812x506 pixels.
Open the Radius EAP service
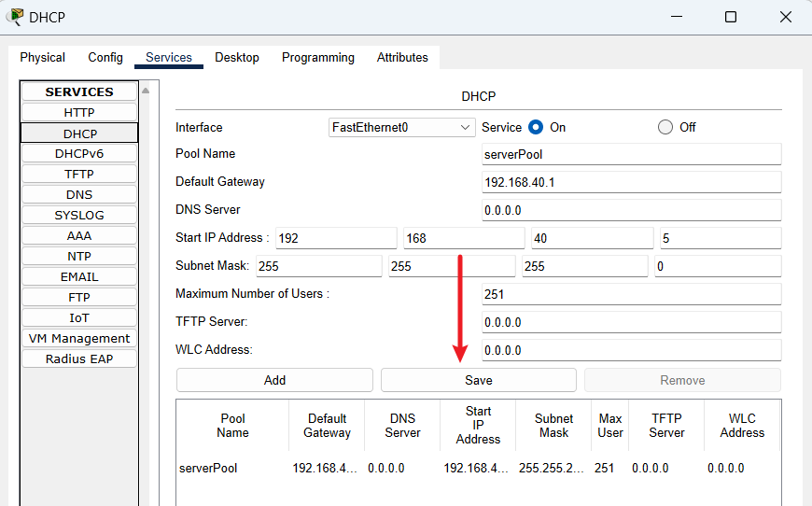tap(79, 358)
